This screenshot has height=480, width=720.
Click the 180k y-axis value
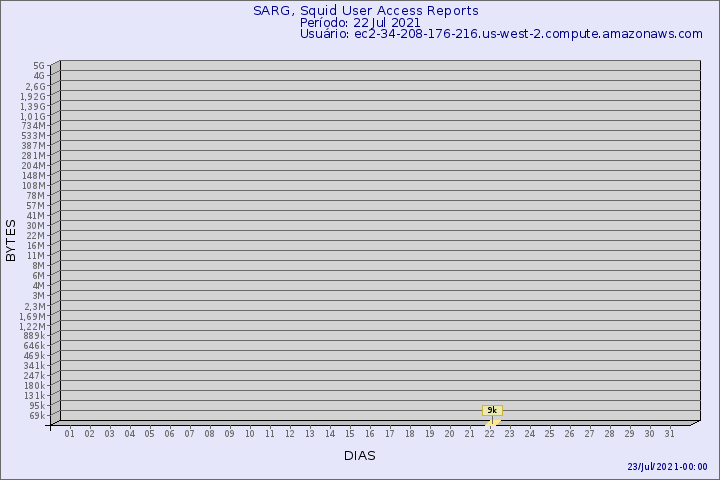pyautogui.click(x=34, y=385)
